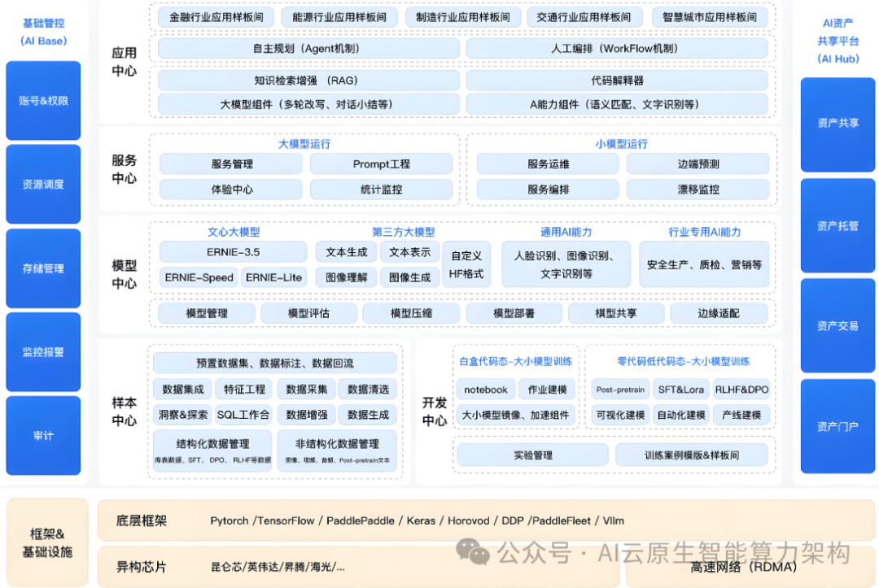The image size is (879, 588).
Task: Select the 边缘适配 module
Action: pos(719,312)
